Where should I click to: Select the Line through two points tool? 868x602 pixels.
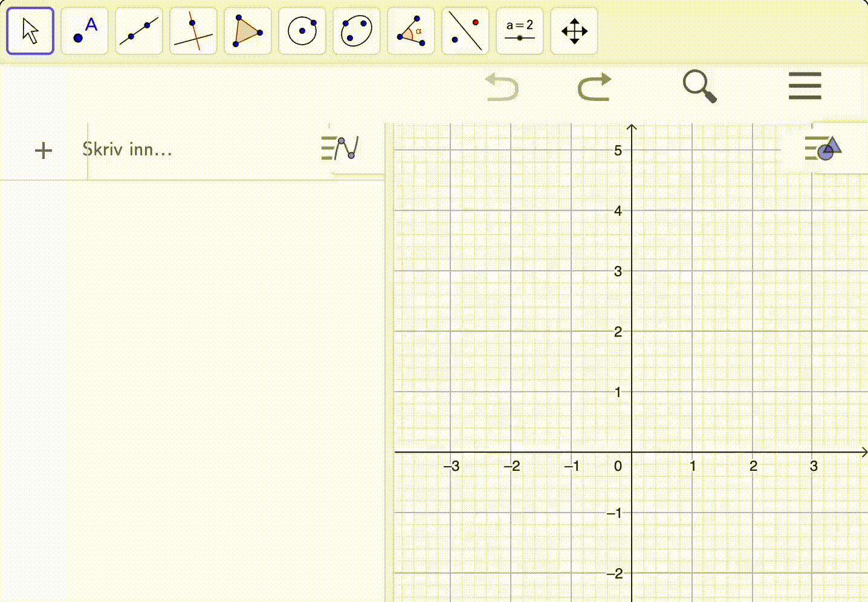139,31
